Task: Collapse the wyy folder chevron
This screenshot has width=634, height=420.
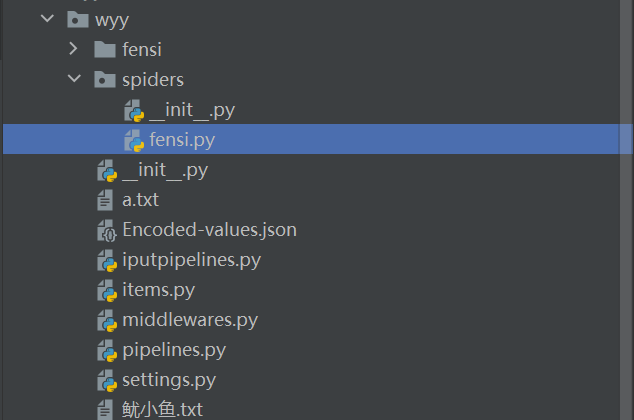Action: point(46,19)
